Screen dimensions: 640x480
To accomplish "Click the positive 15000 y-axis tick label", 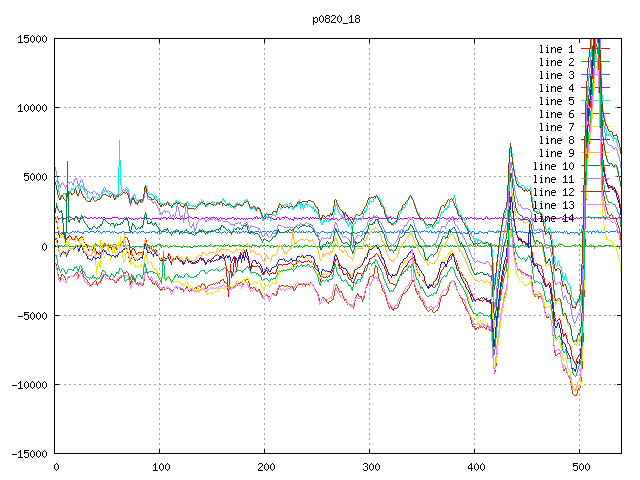I will [x=30, y=39].
